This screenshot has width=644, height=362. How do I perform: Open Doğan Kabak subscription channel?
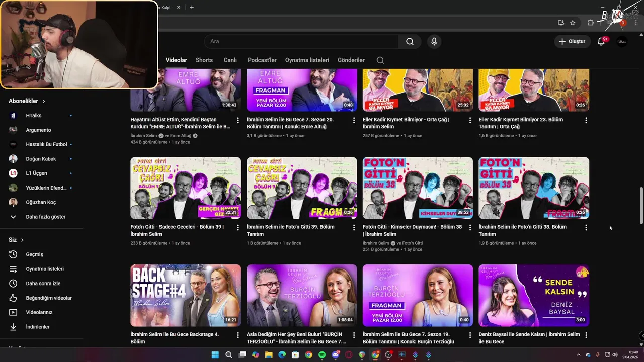click(x=41, y=159)
